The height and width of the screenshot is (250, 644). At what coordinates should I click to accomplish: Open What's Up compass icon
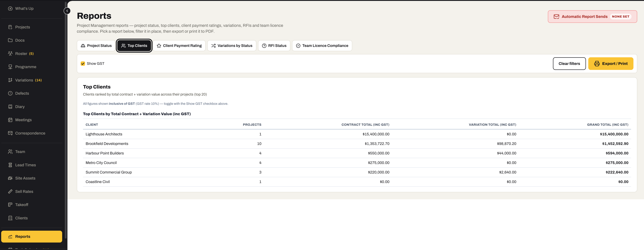(x=10, y=8)
